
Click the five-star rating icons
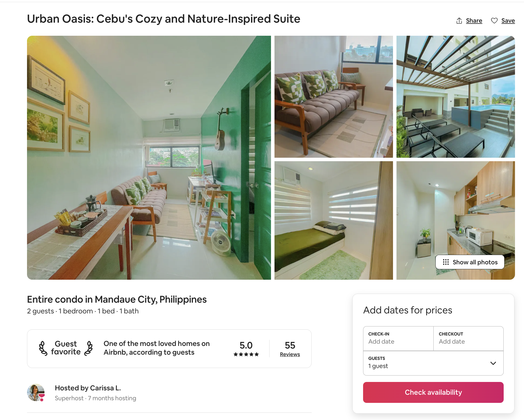pos(246,354)
